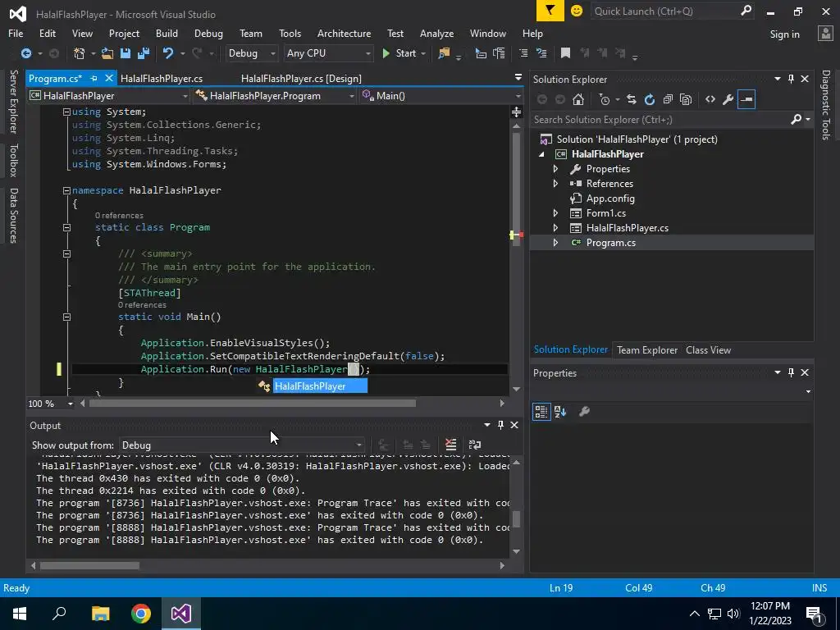Screen dimensions: 840x630
Task: Toggle Alphabetical sort in Properties panel
Action: pos(560,412)
